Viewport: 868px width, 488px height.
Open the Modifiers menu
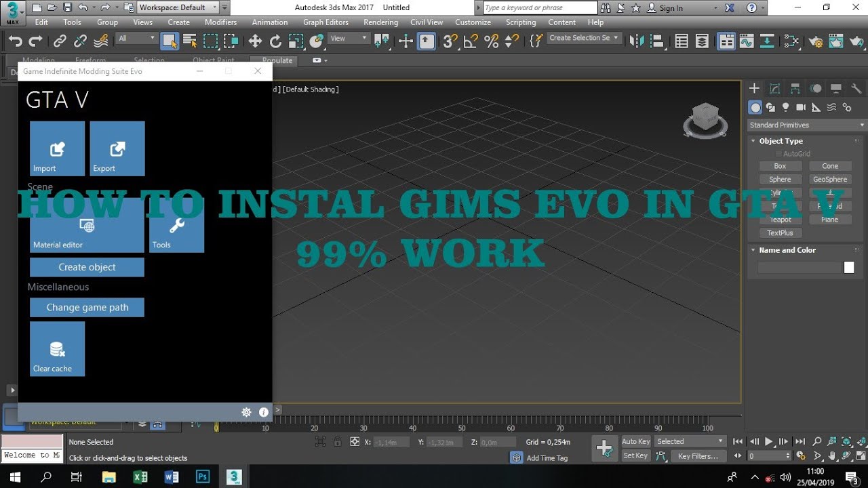(x=220, y=22)
